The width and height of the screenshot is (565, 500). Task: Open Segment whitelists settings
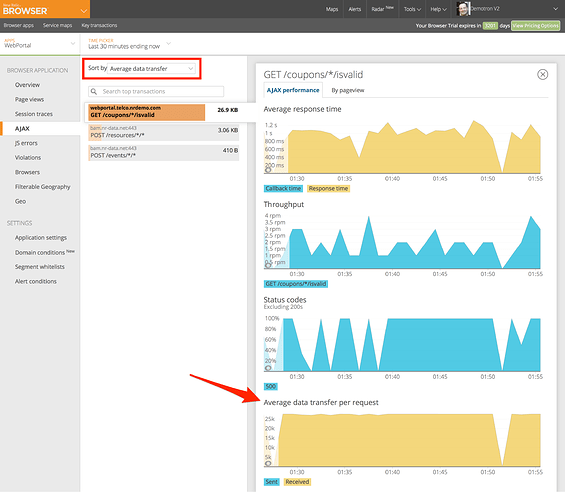(40, 267)
